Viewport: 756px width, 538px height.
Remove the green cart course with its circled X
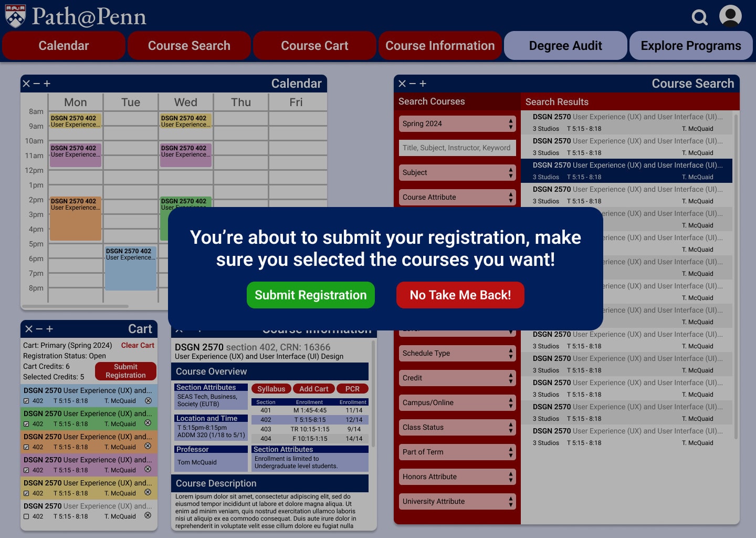148,423
